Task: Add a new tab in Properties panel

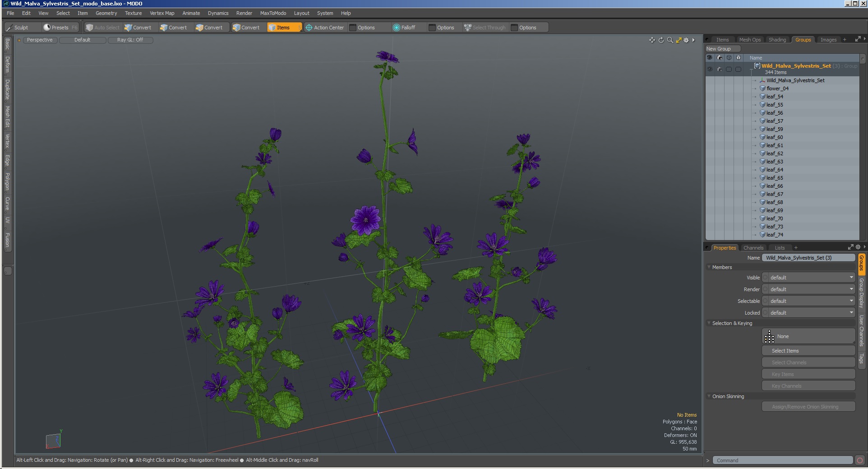Action: point(796,248)
